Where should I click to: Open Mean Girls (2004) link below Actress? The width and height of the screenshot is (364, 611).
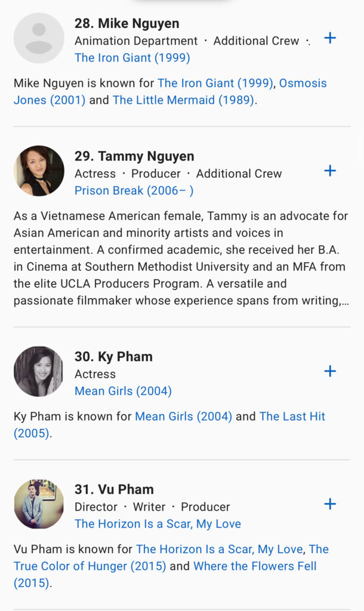123,391
